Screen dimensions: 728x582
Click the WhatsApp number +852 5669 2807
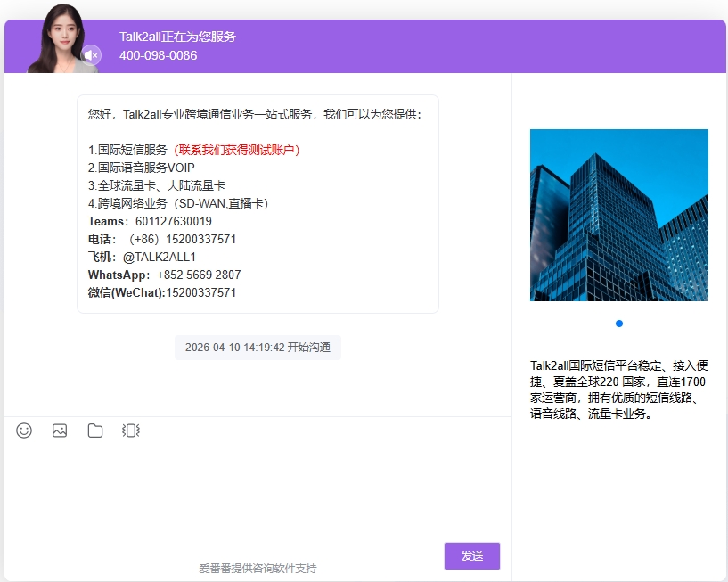pyautogui.click(x=199, y=275)
